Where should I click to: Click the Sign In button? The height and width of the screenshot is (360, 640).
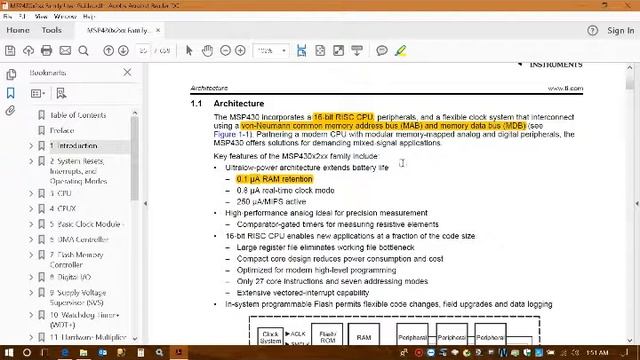point(620,31)
